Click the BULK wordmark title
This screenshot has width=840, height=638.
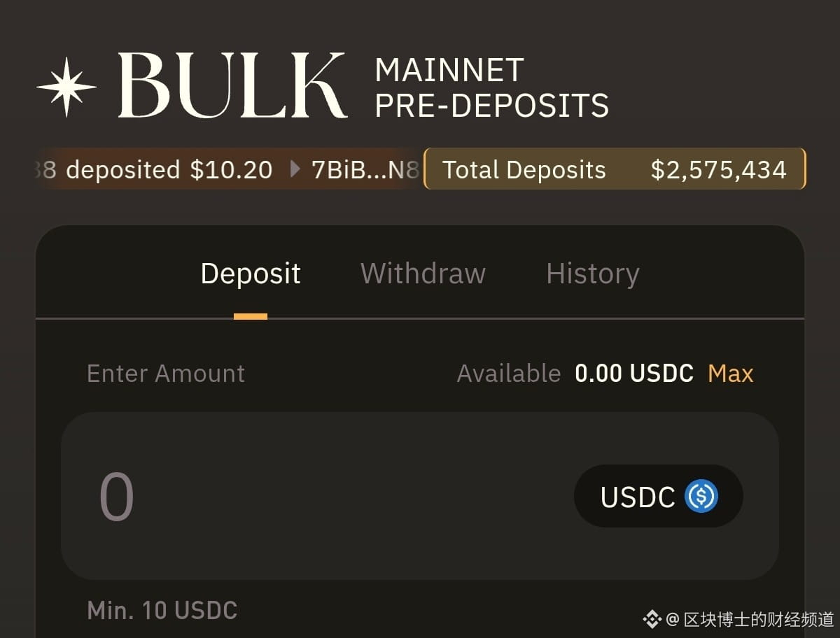(x=232, y=86)
